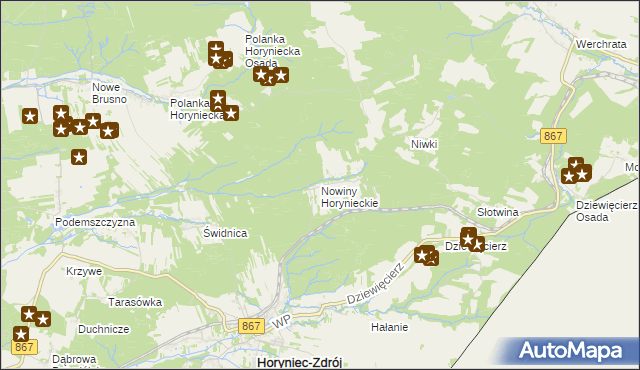Image resolution: width=640 pixels, height=370 pixels.
Task: Select the topmost star marker above Polanka Horyniecka
Action: 216,49
